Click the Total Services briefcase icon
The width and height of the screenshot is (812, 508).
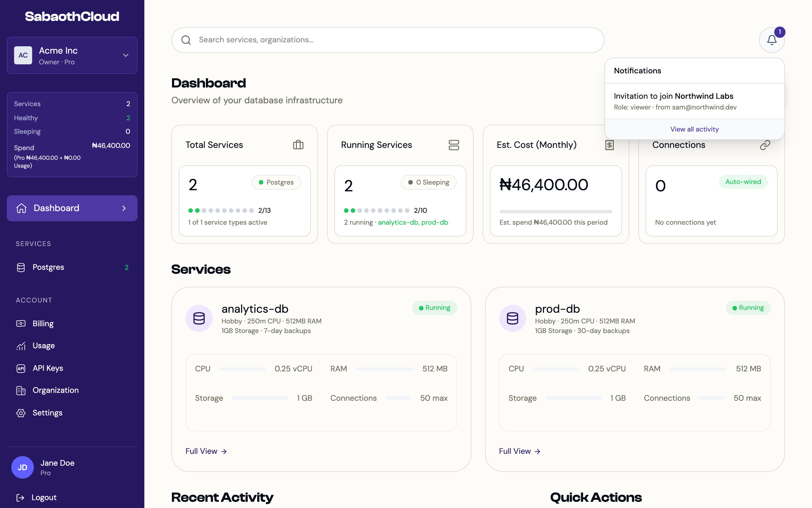point(298,145)
